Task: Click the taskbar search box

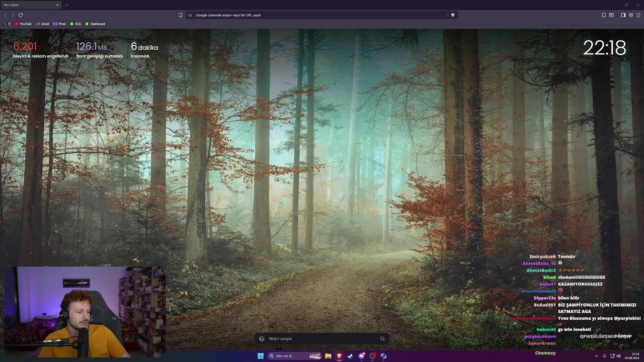Action: click(x=295, y=356)
